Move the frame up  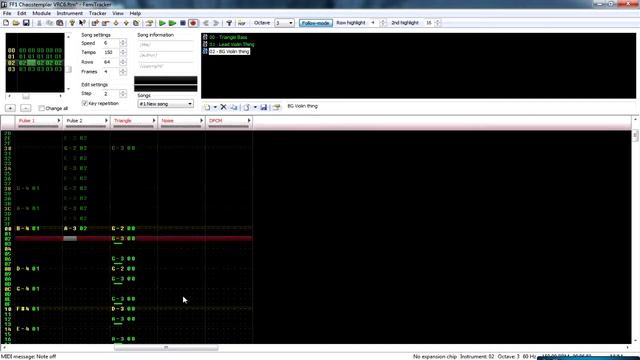click(126, 23)
